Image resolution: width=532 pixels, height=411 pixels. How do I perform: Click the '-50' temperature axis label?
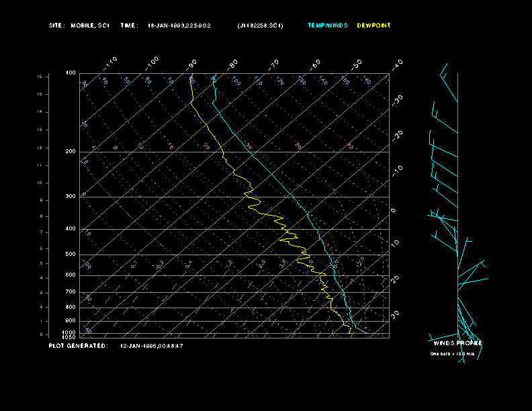coord(356,65)
